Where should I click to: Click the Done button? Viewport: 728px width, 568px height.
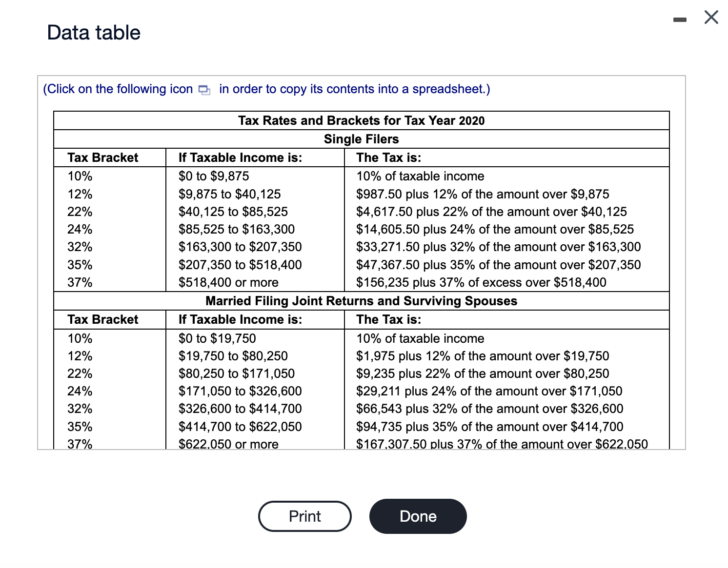[x=418, y=516]
